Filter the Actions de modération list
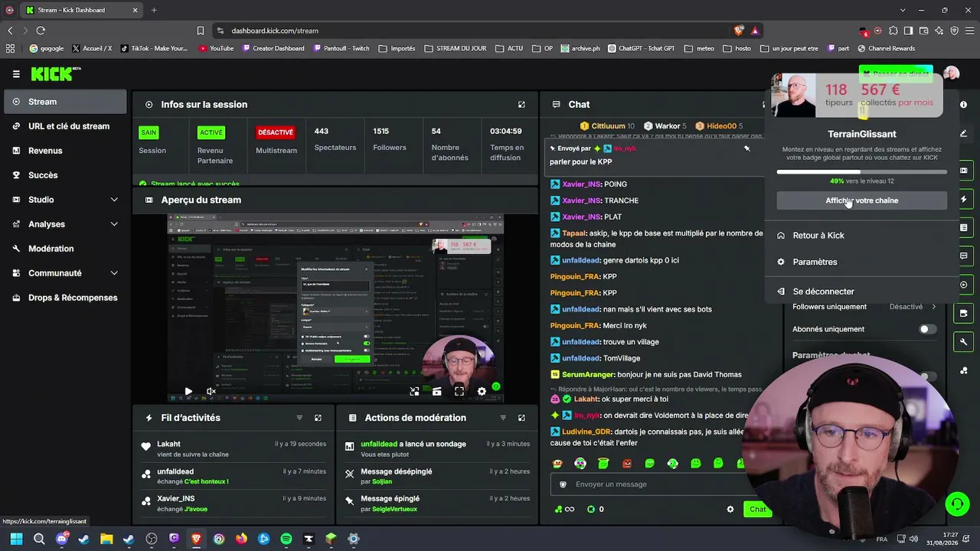The image size is (980, 551). [x=503, y=418]
